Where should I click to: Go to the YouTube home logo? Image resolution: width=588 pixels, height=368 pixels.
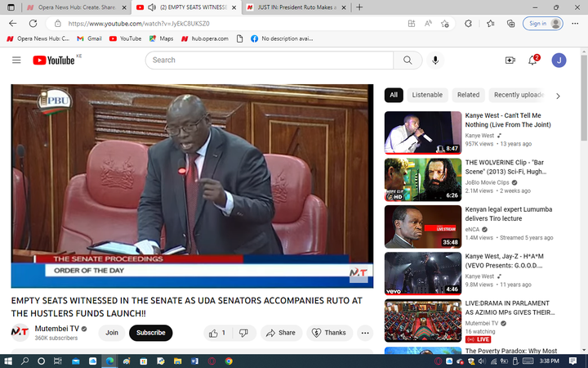tap(54, 60)
